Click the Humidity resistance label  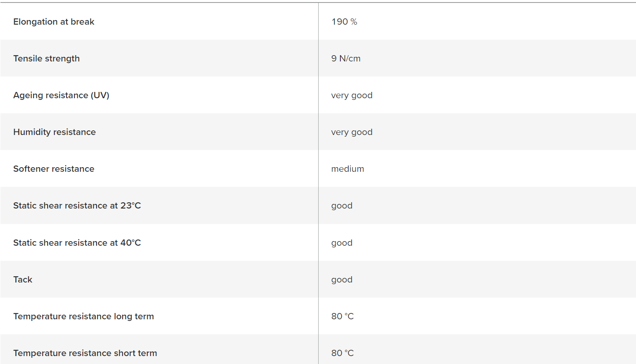[54, 132]
